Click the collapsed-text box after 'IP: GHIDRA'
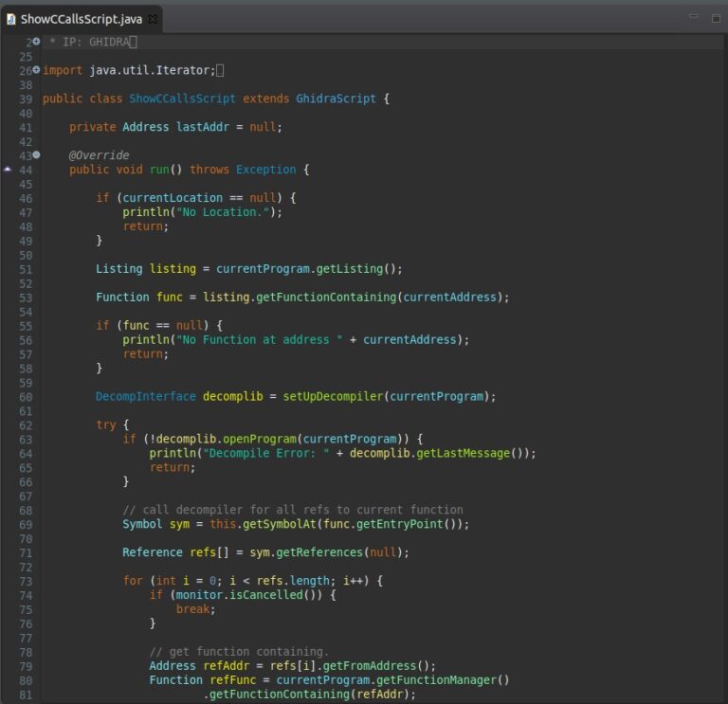This screenshot has width=728, height=704. pos(134,42)
